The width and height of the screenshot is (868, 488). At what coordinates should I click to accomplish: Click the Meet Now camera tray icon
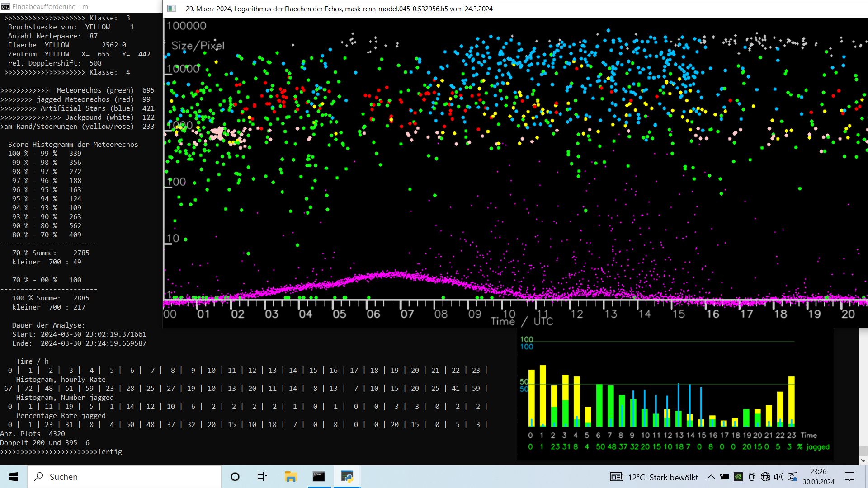[752, 477]
